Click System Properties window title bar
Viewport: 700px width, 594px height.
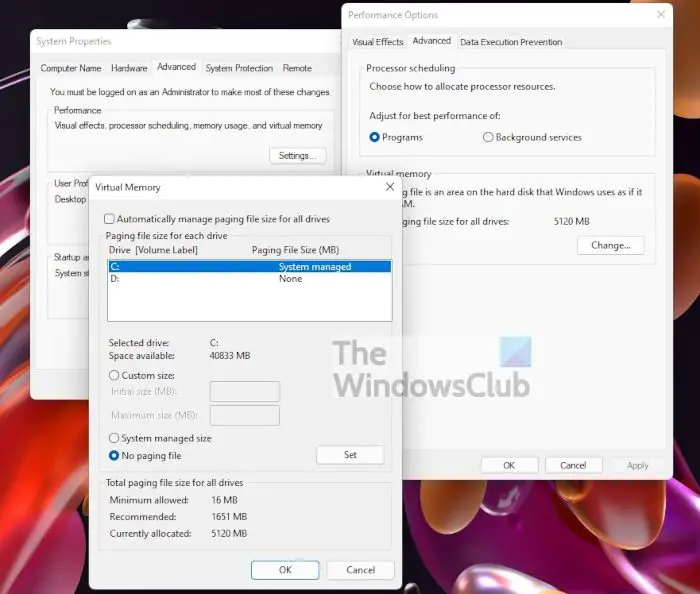click(185, 42)
